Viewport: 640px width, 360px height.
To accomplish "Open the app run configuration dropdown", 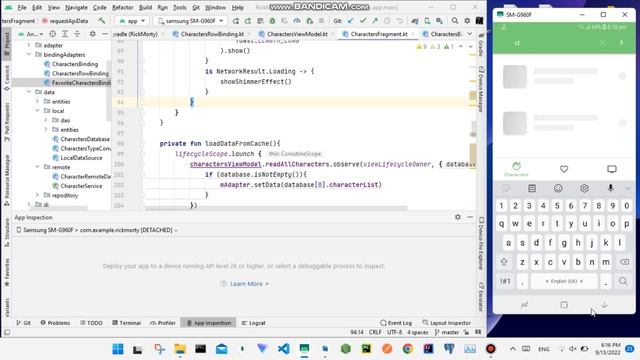I will tap(132, 21).
